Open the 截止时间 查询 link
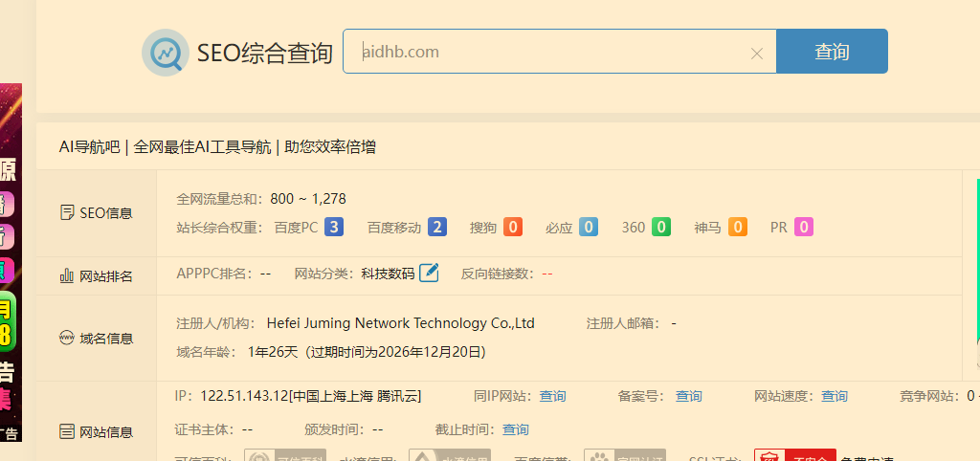Viewport: 980px width, 461px height. 516,429
